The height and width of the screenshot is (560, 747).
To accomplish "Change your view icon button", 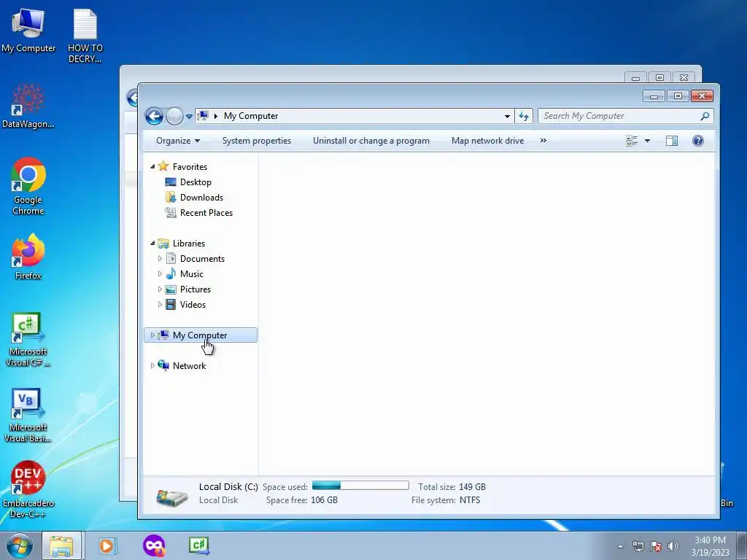I will [x=632, y=141].
